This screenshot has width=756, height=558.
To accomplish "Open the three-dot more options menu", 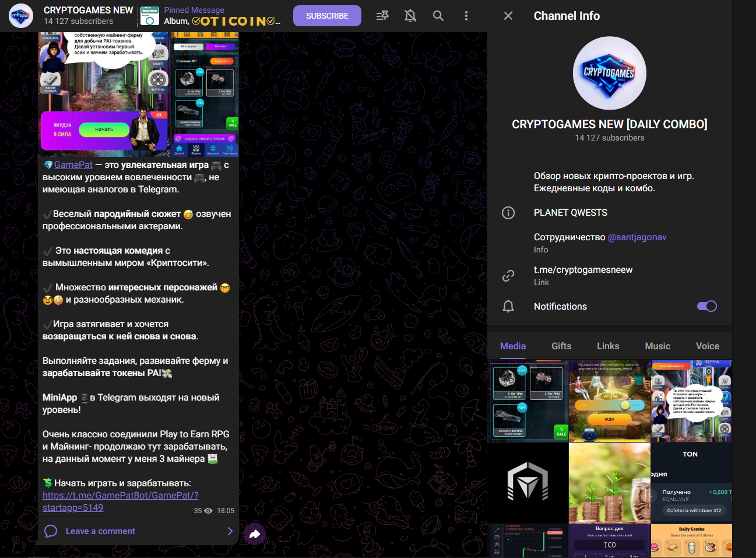I will coord(466,16).
